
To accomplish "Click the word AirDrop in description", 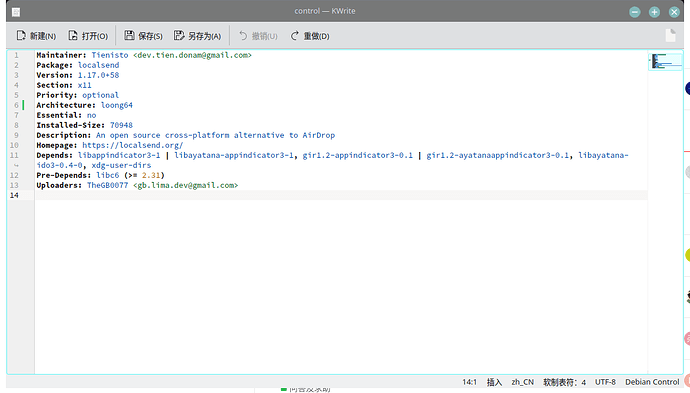I will (x=319, y=135).
